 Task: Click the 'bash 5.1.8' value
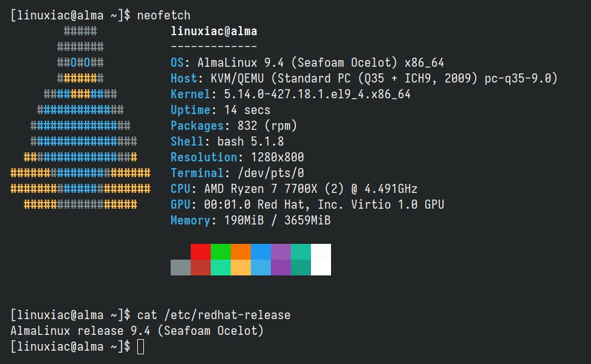pos(251,141)
